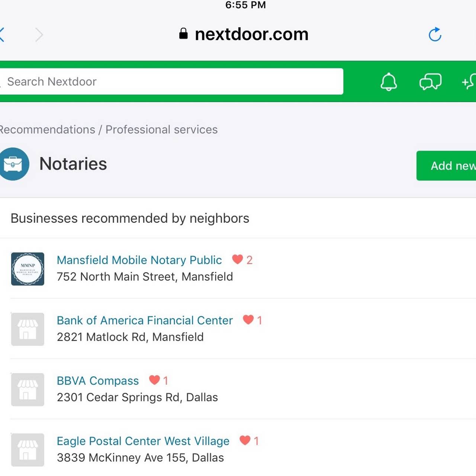
Task: Tap the padlock icon in address bar
Action: coord(183,33)
